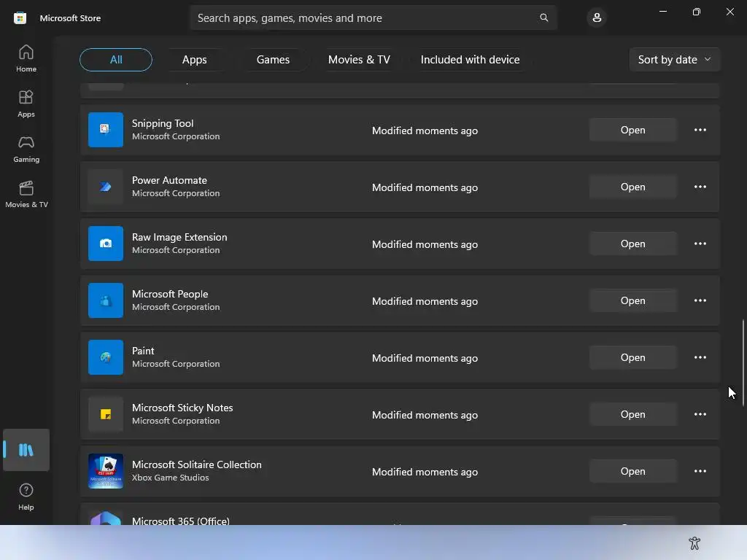Minimize the Microsoft Store window
The width and height of the screenshot is (747, 560).
tap(662, 12)
